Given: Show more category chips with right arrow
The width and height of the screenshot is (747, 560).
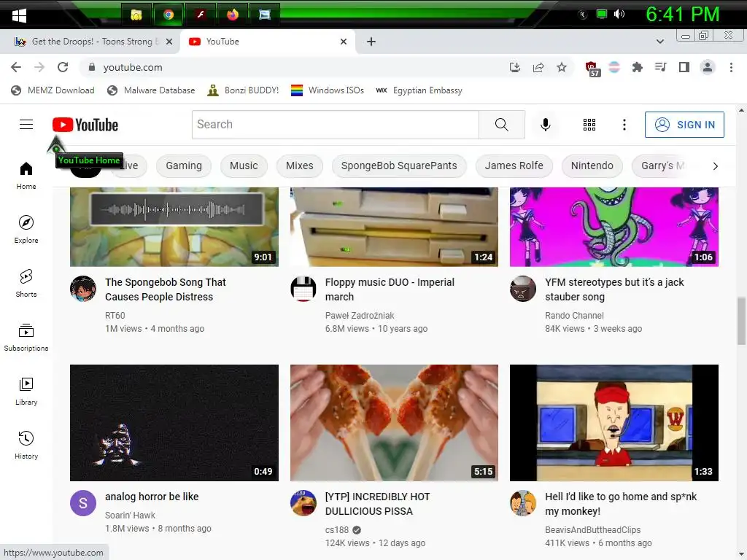Looking at the screenshot, I should click(715, 166).
